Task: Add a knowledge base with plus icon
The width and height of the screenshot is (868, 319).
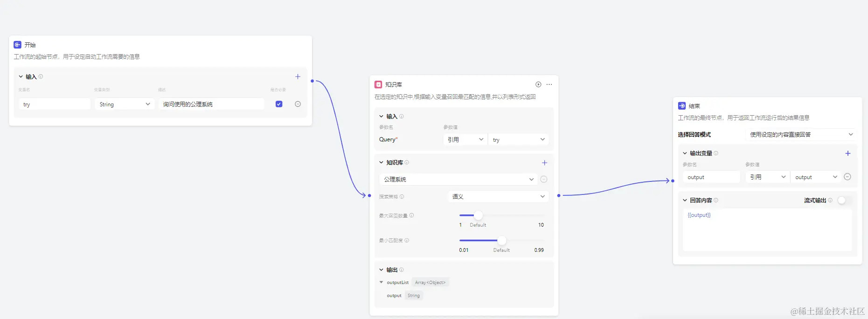Action: click(544, 163)
